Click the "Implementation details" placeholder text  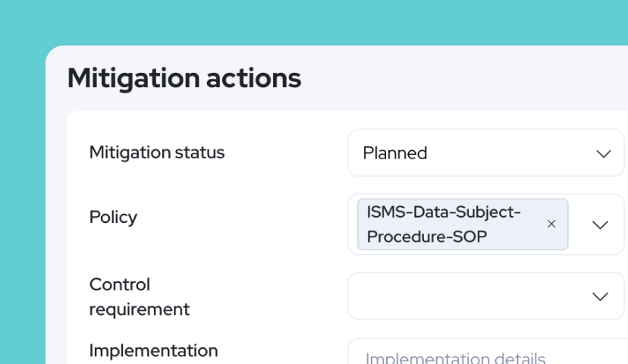pyautogui.click(x=455, y=358)
